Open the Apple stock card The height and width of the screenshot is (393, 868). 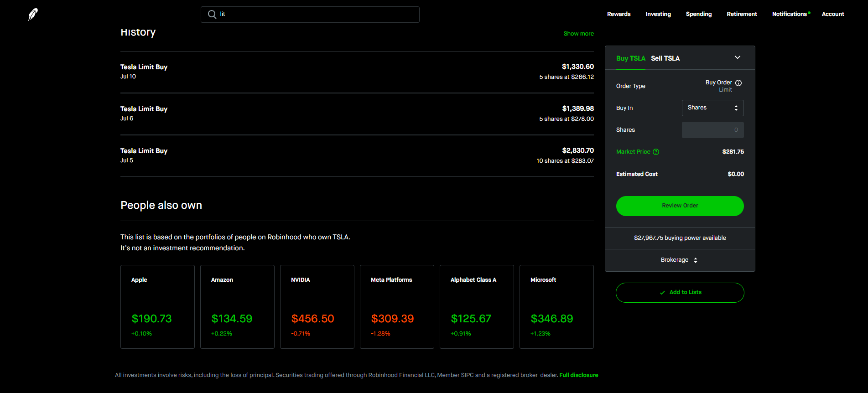tap(157, 307)
